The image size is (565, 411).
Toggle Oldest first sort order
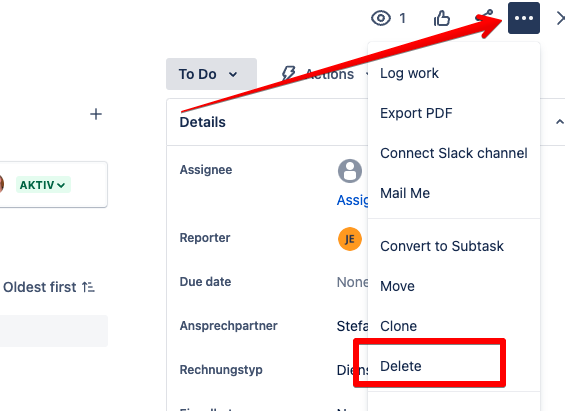(49, 287)
